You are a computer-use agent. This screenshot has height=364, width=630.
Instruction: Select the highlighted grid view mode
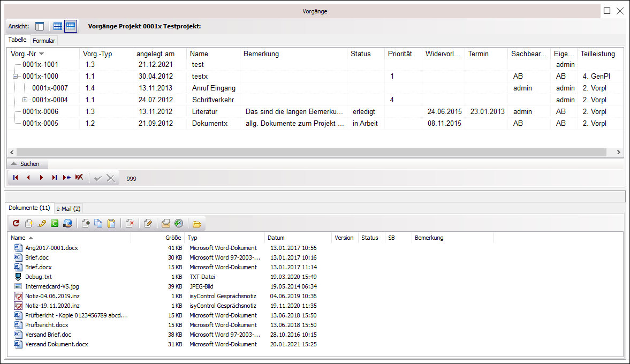pos(70,26)
